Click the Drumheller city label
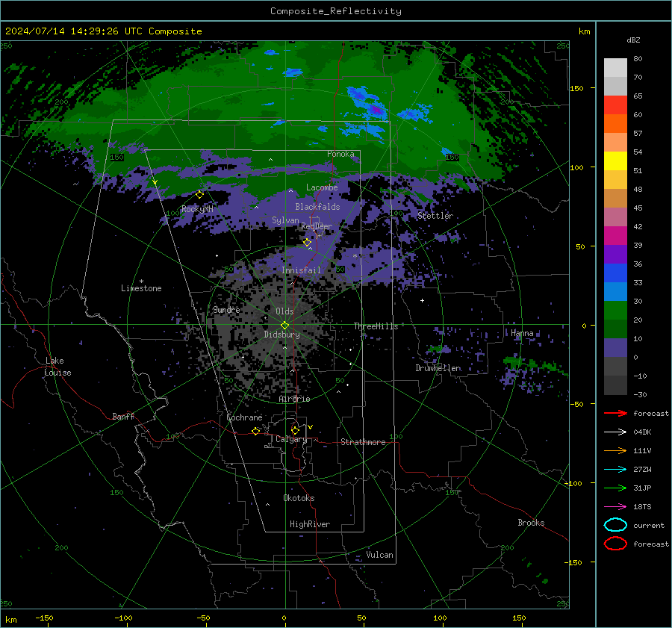 pos(438,368)
